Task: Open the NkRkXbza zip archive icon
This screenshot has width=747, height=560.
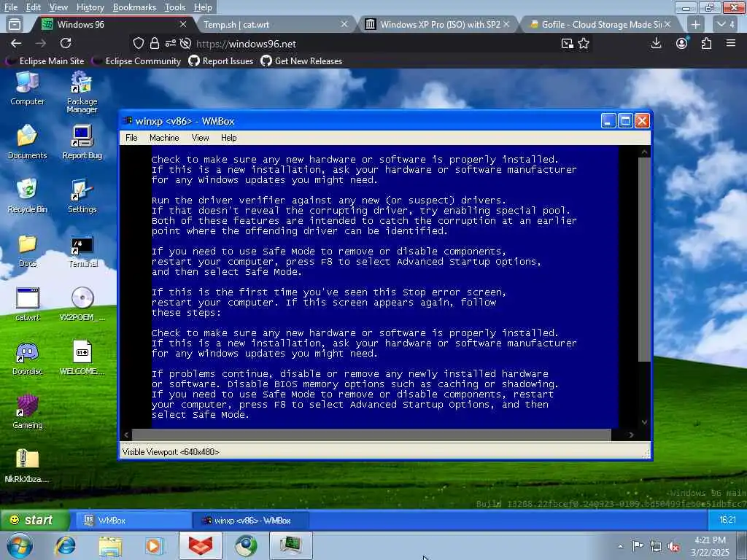Action: coord(27,466)
